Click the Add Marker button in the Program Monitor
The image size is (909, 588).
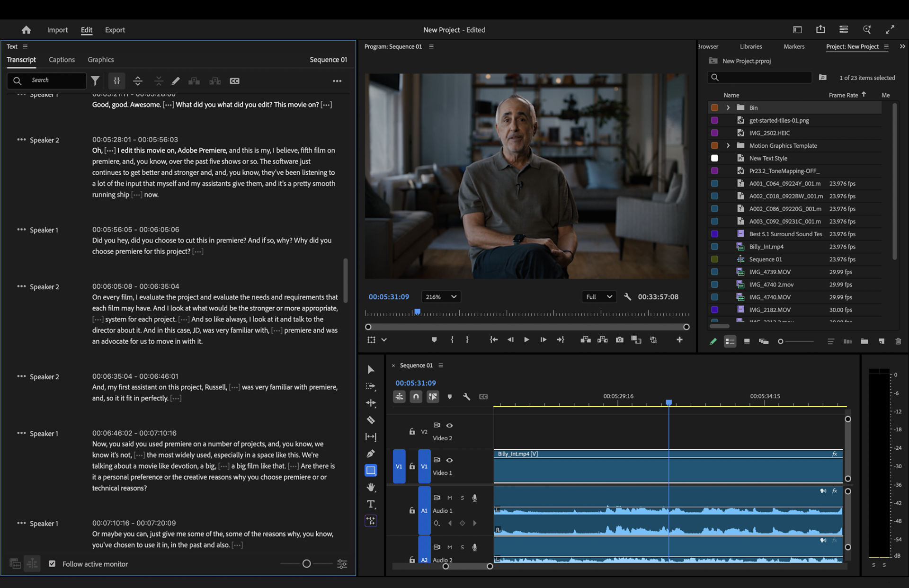pos(434,339)
